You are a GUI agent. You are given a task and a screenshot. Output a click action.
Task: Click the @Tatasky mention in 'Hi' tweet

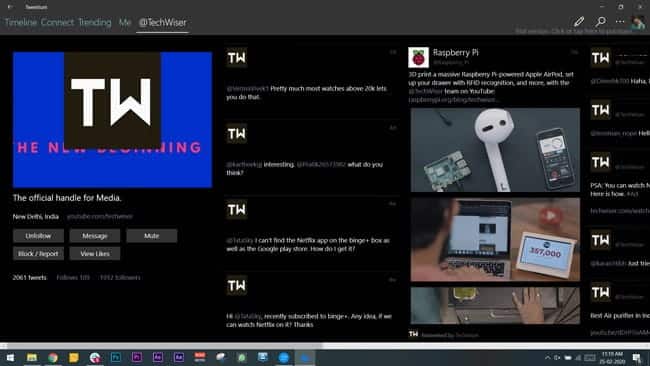click(248, 316)
